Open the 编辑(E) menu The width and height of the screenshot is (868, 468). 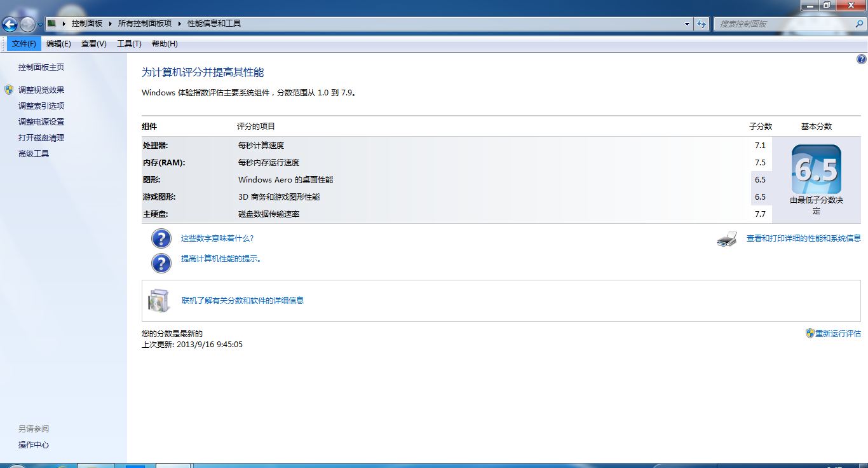[x=58, y=44]
